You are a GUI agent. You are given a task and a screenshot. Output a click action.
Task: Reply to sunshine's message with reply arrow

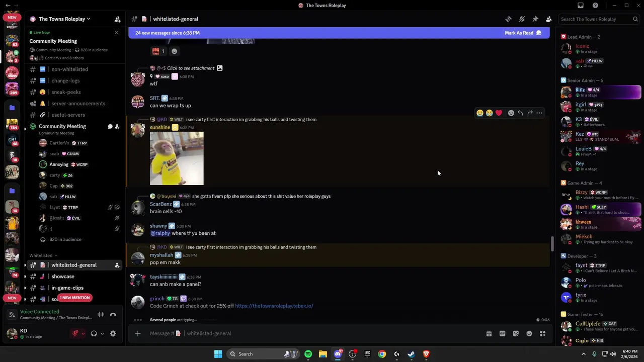tap(520, 113)
